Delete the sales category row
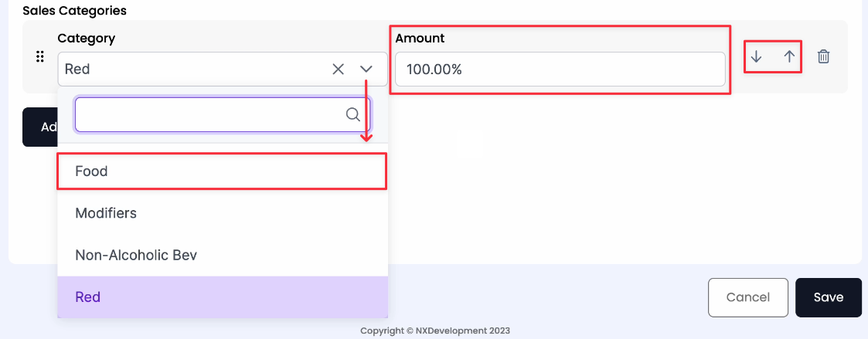The image size is (868, 339). [x=824, y=56]
